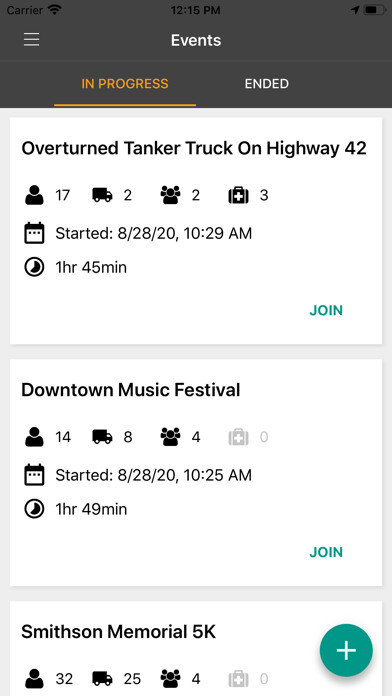392x696 pixels.
Task: Click the clock icon beside 1hr 49min
Action: click(34, 509)
